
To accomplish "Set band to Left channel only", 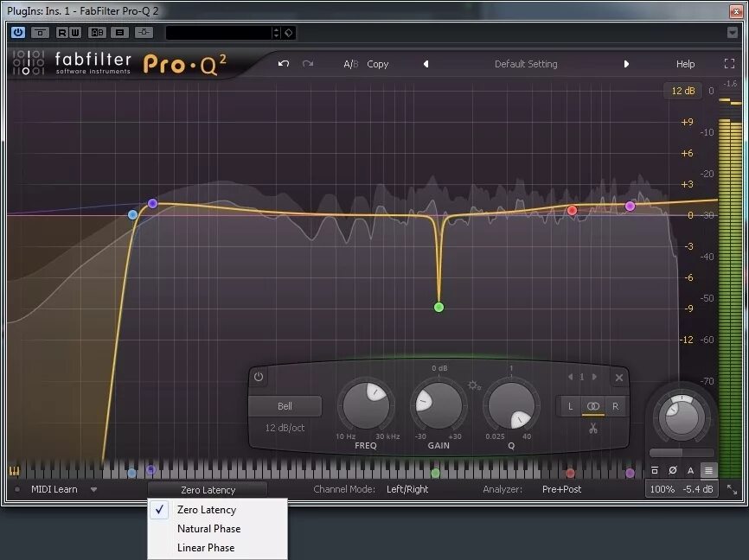I will (570, 406).
